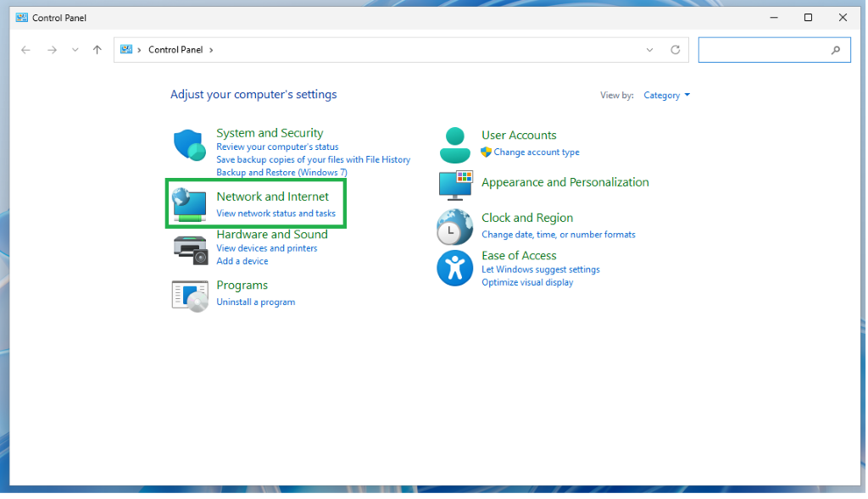Open the View by Category dropdown
Image resolution: width=868 pixels, height=499 pixels.
[x=667, y=95]
